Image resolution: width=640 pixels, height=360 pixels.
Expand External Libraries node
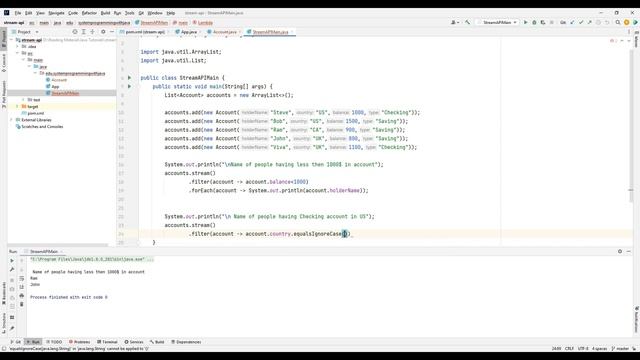[11, 120]
